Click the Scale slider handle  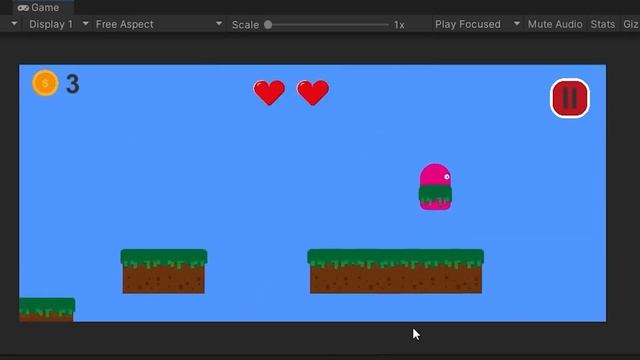268,24
